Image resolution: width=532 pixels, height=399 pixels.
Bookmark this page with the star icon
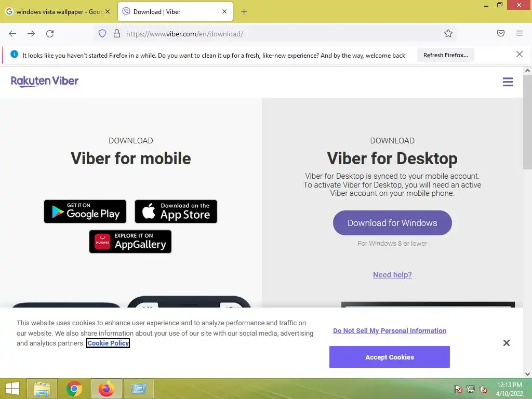448,33
